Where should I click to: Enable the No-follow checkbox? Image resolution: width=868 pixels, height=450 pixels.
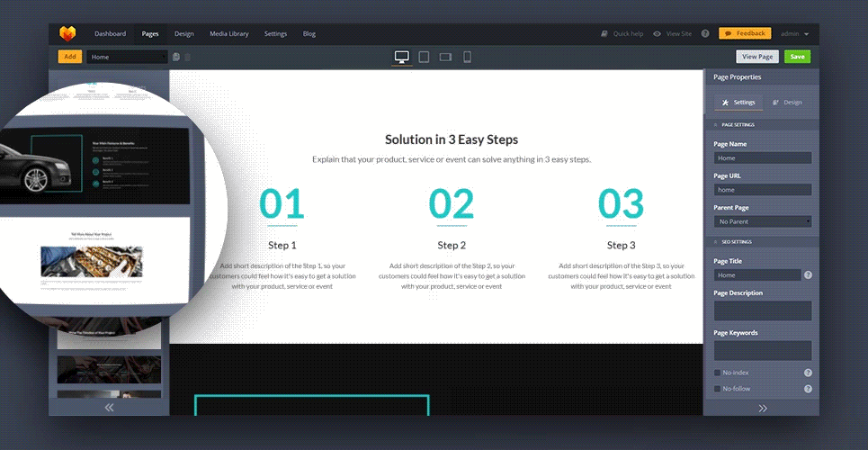718,389
